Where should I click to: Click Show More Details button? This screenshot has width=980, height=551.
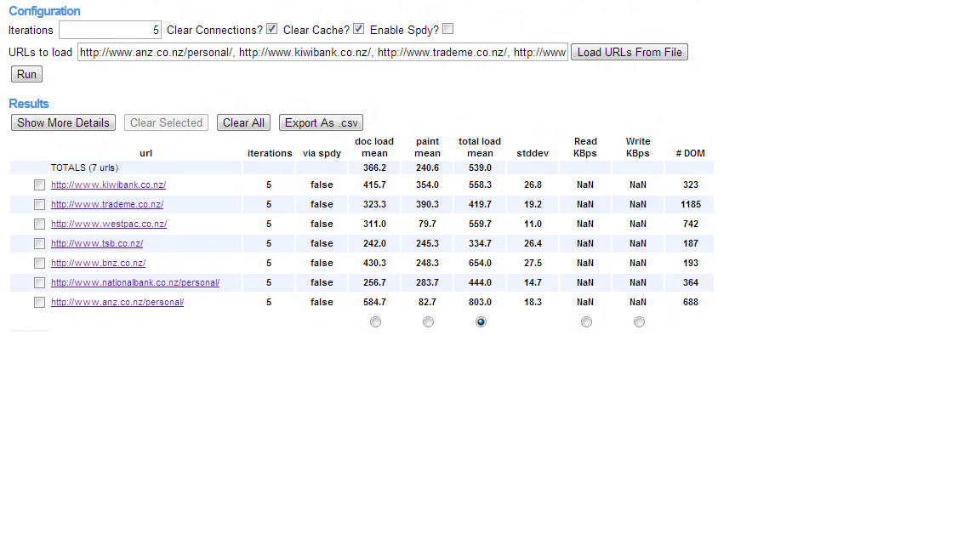(x=63, y=123)
